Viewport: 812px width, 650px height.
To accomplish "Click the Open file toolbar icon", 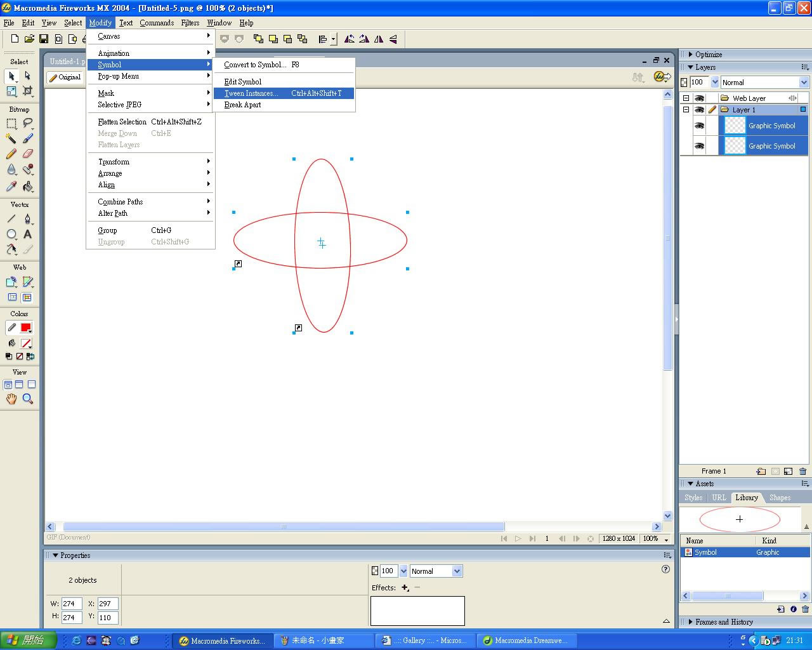I will 29,39.
